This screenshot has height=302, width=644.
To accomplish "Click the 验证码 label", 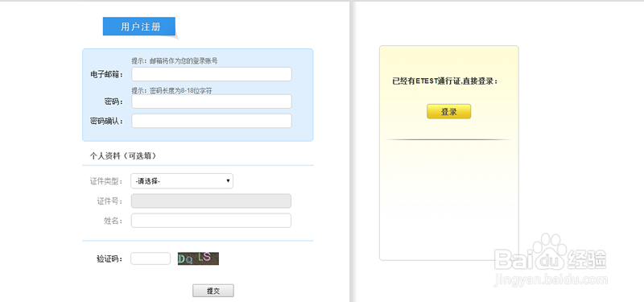I will [109, 259].
